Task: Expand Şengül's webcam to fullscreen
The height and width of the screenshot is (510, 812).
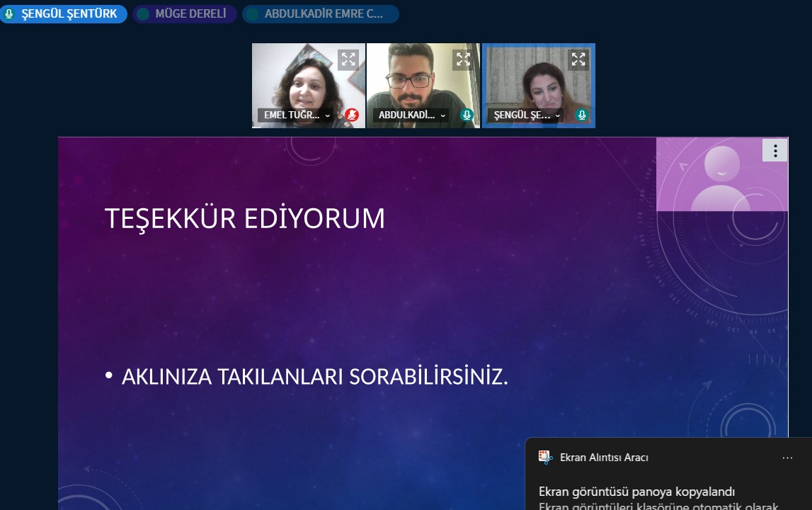Action: pos(578,59)
